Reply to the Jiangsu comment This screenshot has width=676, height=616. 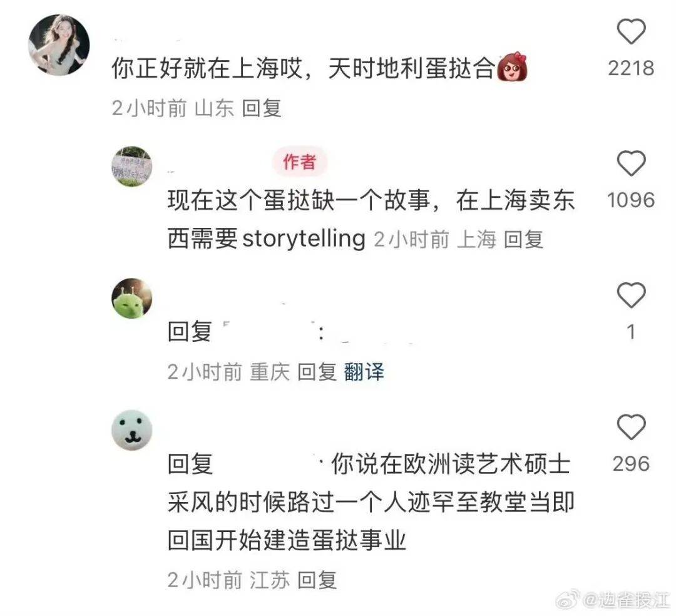[317, 580]
